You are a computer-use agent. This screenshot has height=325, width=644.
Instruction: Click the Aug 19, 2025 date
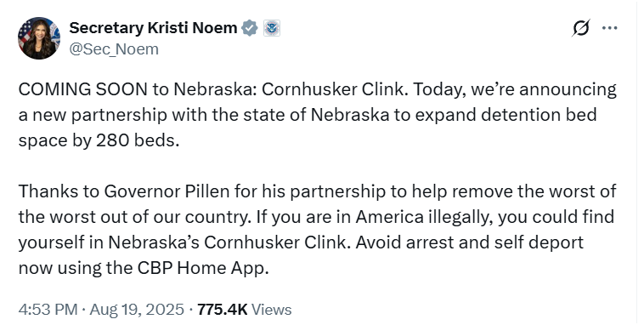click(137, 310)
